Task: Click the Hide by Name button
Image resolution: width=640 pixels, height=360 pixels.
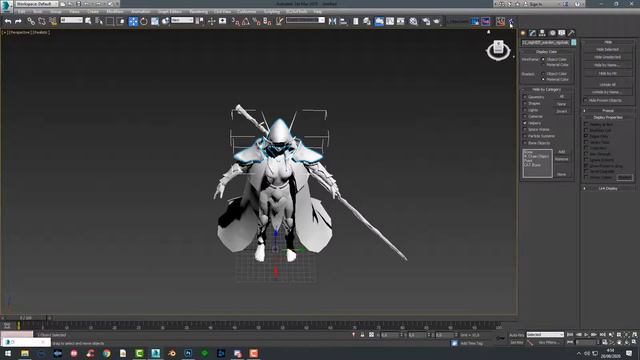Action: pyautogui.click(x=607, y=65)
